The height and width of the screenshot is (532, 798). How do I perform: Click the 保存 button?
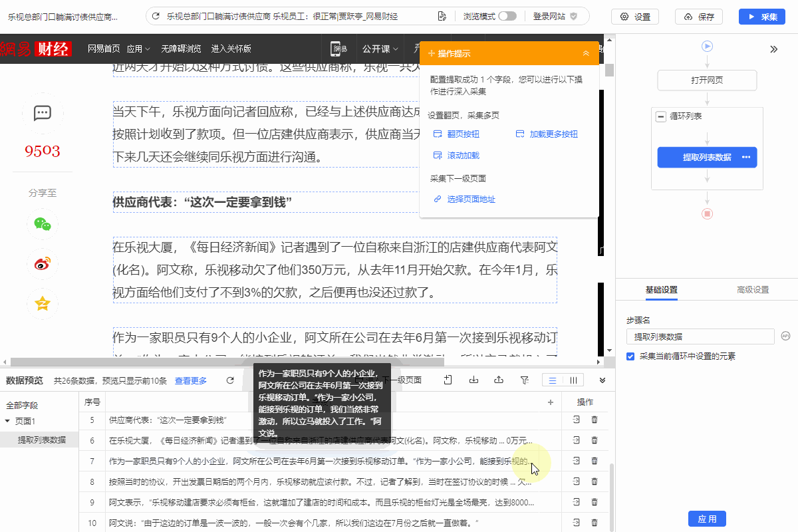click(698, 17)
